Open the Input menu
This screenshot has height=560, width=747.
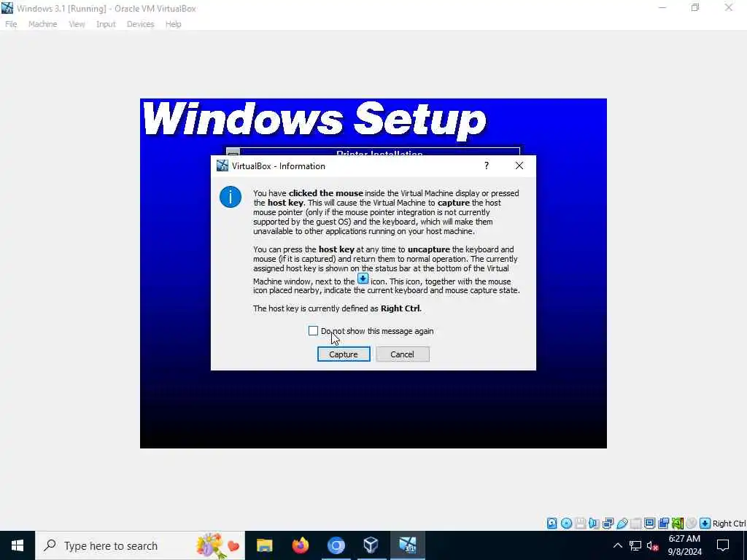(106, 24)
